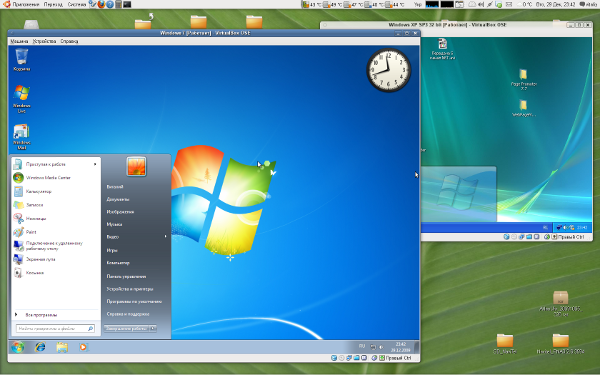This screenshot has width=600, height=375.
Task: Click the Завершение работы shutdown button
Action: coord(126,328)
